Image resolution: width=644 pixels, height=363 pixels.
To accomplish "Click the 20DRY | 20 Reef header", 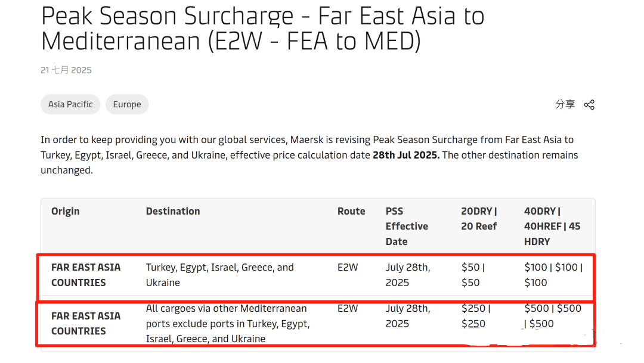I will (479, 219).
